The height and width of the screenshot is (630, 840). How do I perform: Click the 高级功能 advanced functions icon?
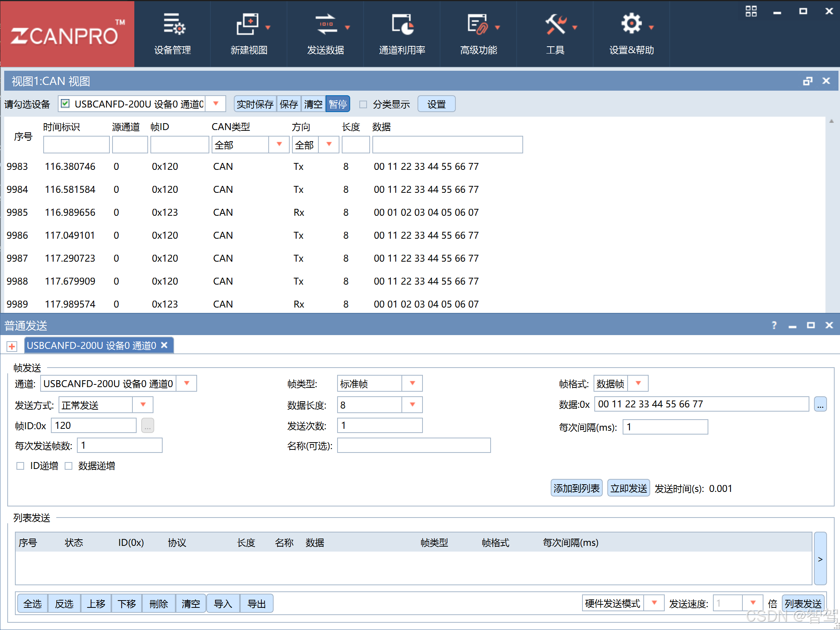[478, 25]
